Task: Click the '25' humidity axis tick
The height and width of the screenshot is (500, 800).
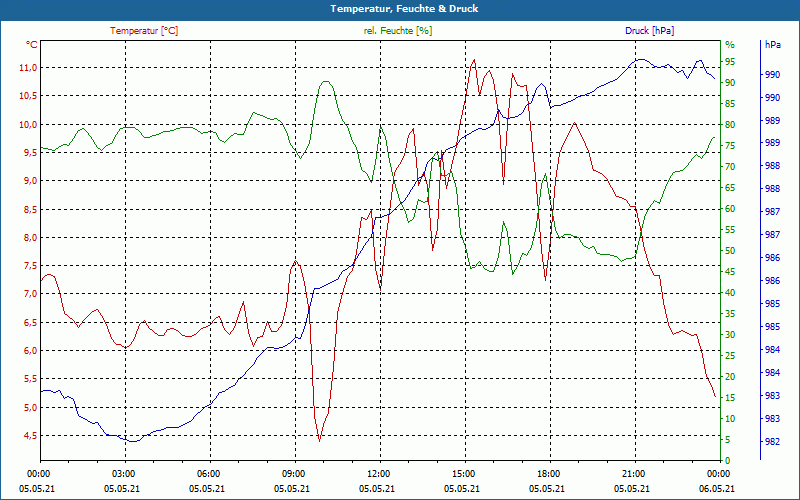Action: 730,356
